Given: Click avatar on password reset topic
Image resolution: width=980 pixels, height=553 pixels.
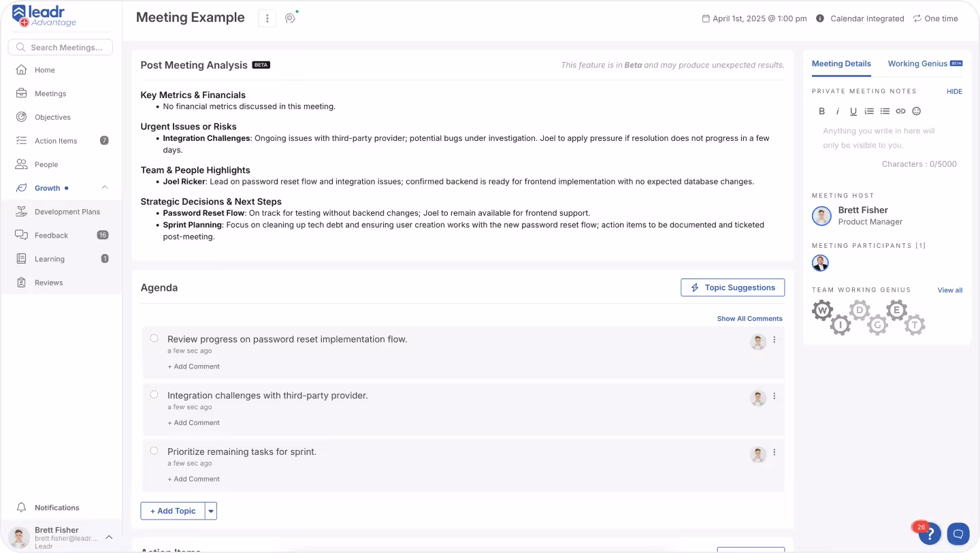Looking at the screenshot, I should [x=758, y=342].
